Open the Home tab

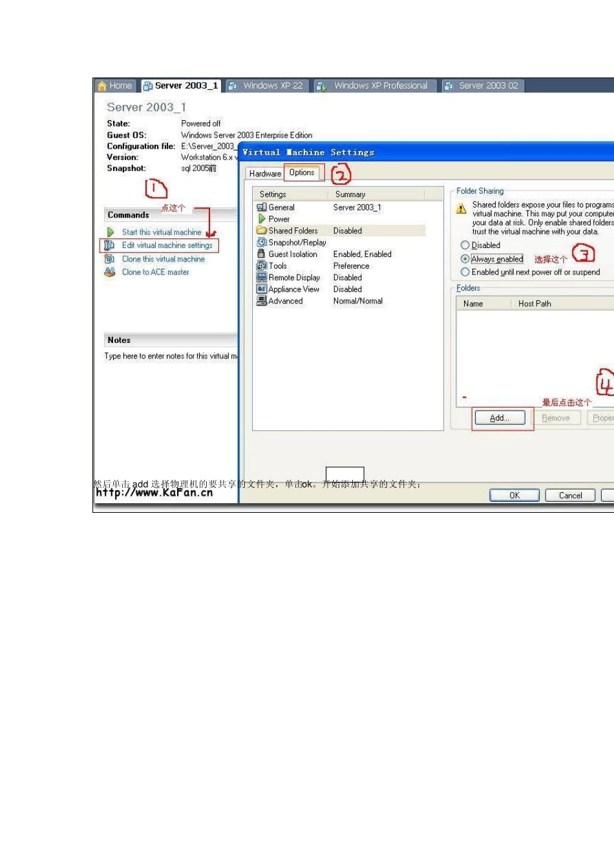coord(115,85)
